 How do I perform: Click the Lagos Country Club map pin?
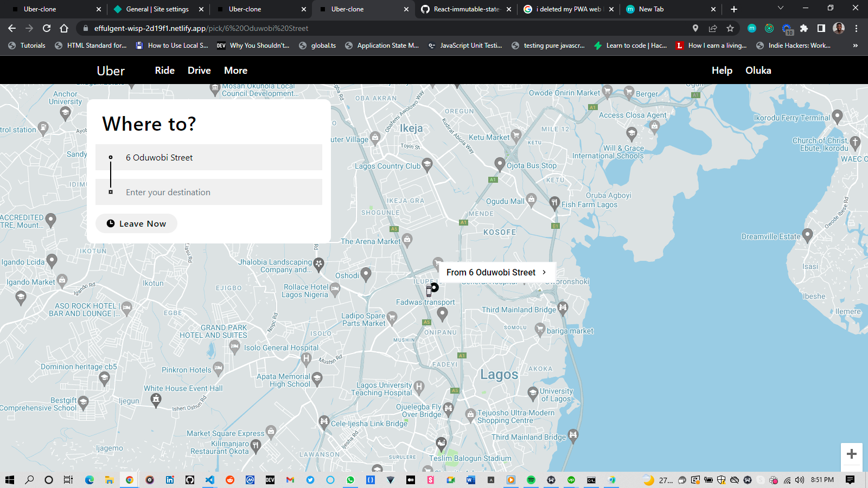427,165
